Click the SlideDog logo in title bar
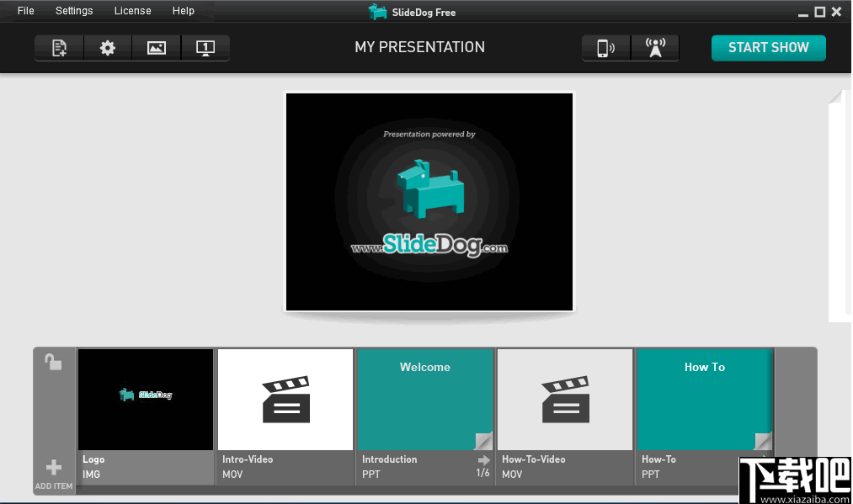The height and width of the screenshot is (504, 853). (377, 11)
